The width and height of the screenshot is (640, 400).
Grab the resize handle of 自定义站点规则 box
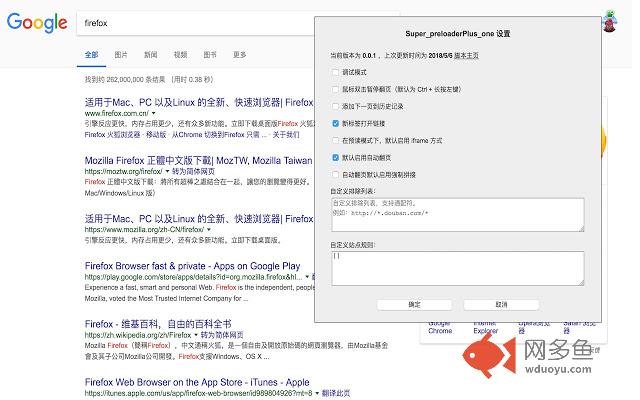582,282
